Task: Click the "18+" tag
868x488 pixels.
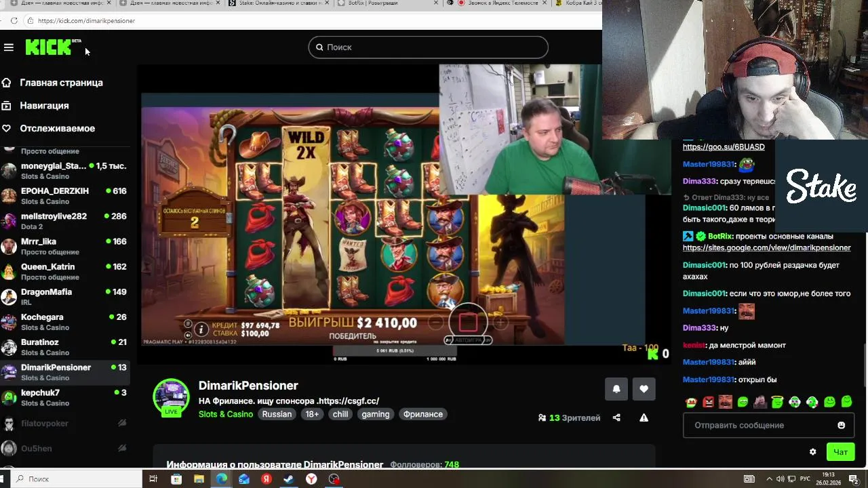Action: 312,414
